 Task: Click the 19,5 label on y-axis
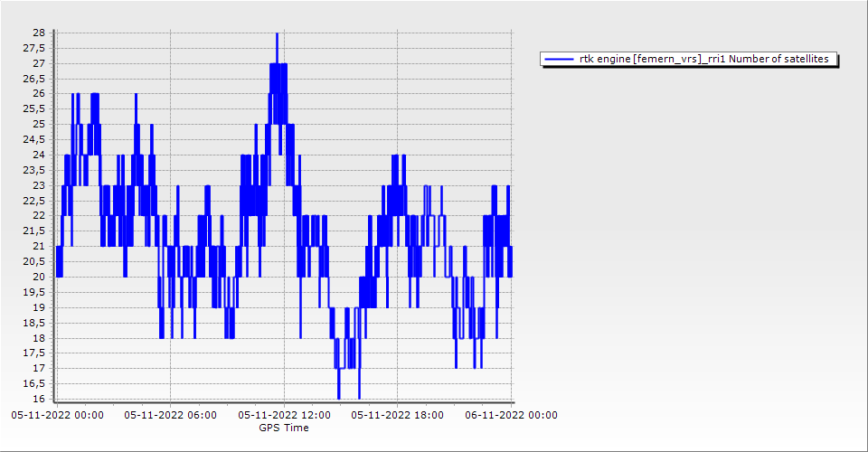pyautogui.click(x=34, y=292)
